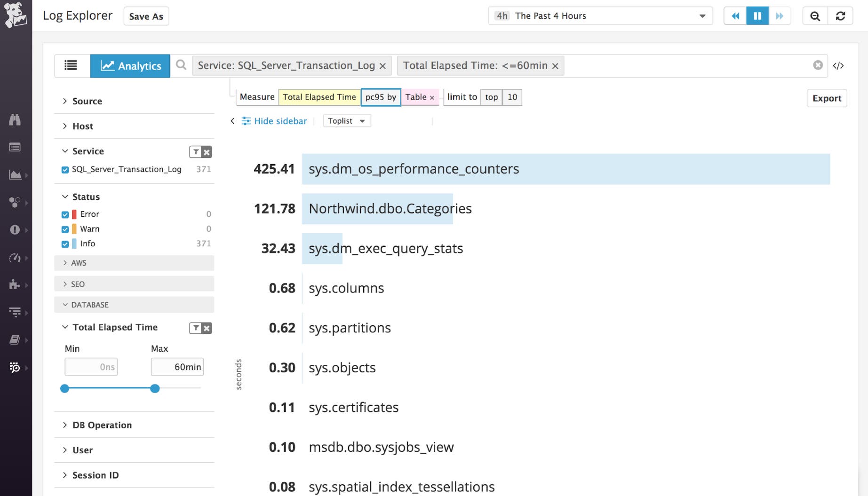Viewport: 868px width, 496px height.
Task: Select the Events list icon in left sidebar
Action: point(15,147)
